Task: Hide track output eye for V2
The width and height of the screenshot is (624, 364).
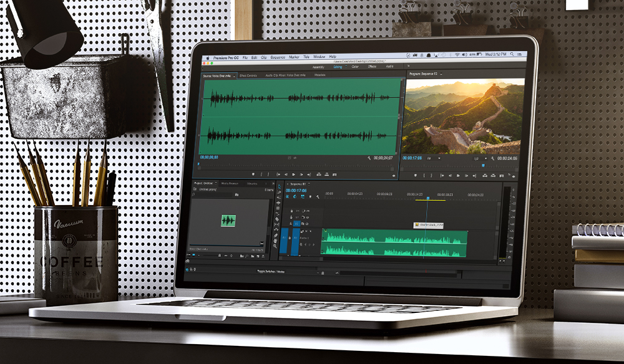Action: click(307, 218)
